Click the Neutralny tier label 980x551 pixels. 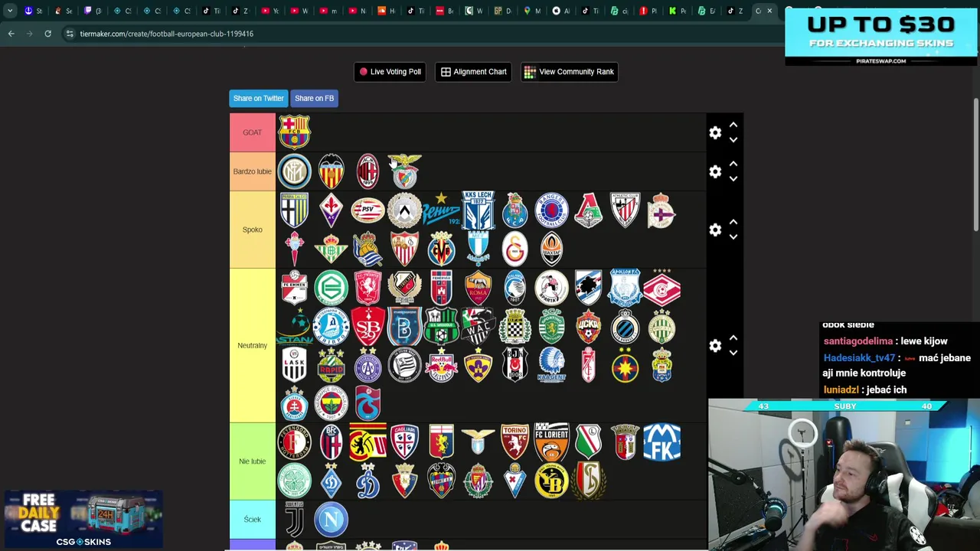point(252,345)
